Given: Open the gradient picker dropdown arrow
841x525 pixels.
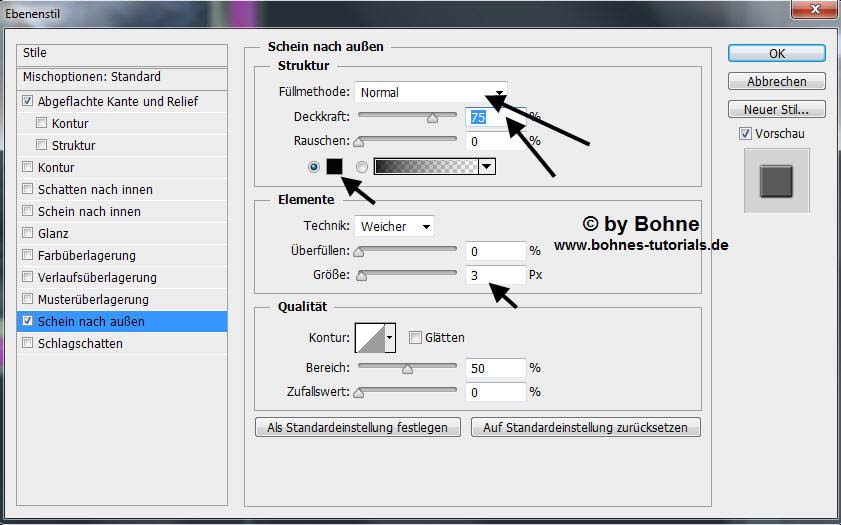Looking at the screenshot, I should (x=487, y=167).
